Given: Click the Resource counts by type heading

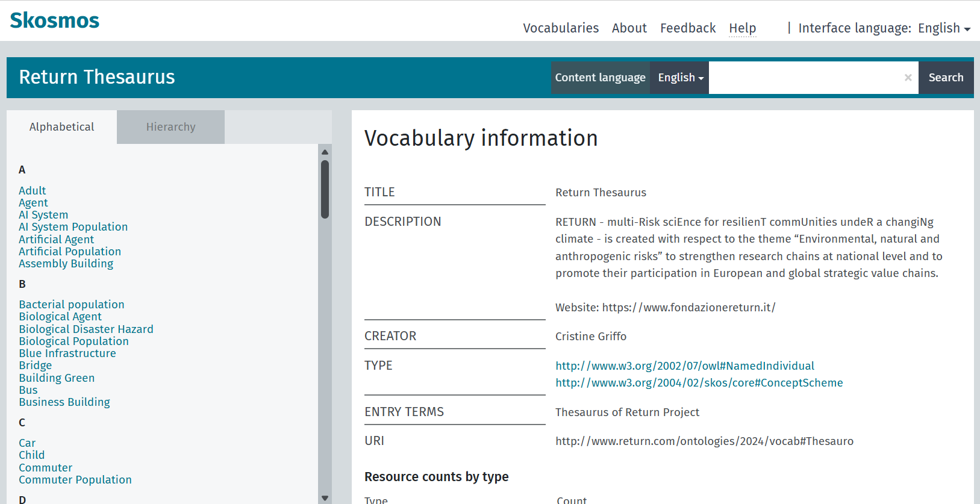Looking at the screenshot, I should (437, 477).
